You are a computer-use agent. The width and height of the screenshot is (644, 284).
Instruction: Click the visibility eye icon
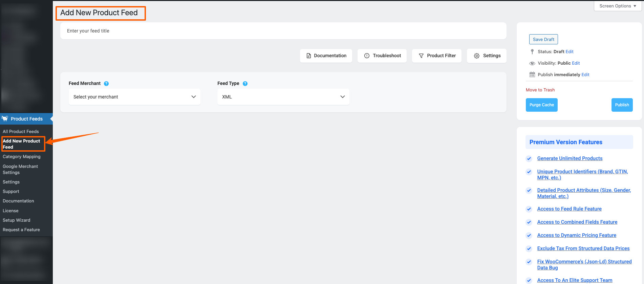point(532,63)
